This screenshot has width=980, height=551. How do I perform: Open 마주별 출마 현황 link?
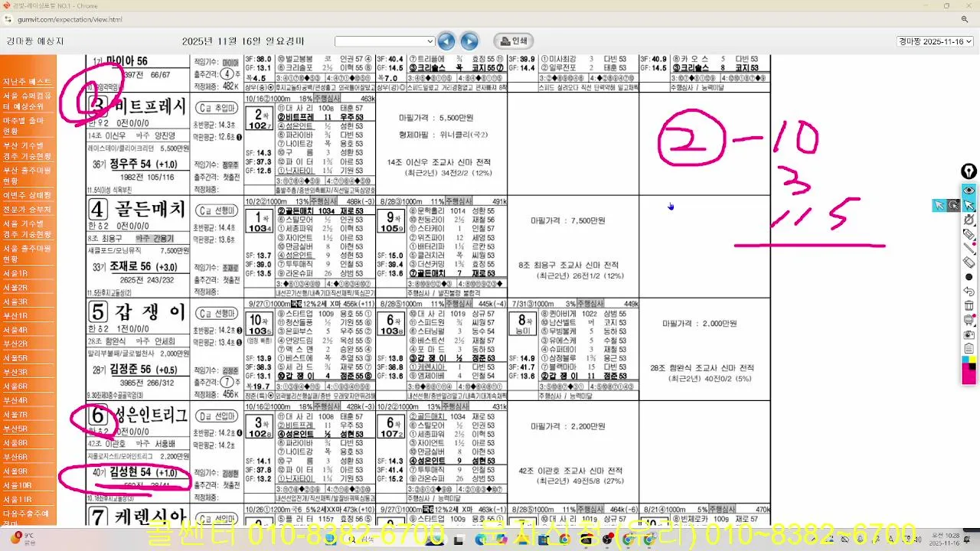click(x=24, y=126)
